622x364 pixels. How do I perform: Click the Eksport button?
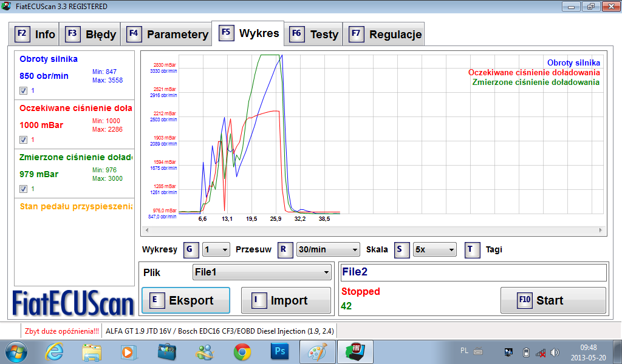186,301
